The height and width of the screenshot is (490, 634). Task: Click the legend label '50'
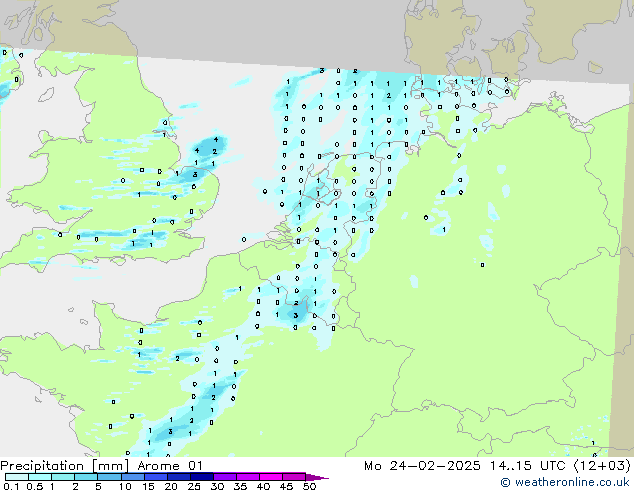[309, 486]
